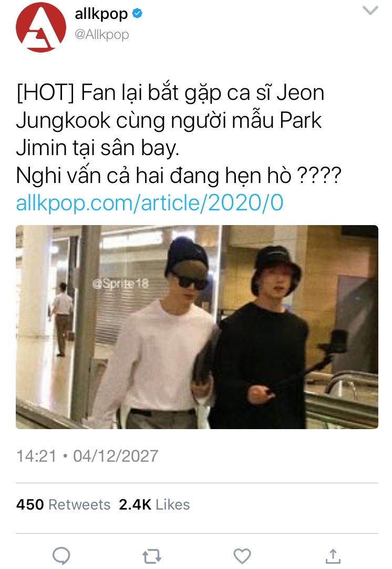Screen dimensions: 392x569
Task: Open the share upload arrow icon
Action: click(333, 556)
